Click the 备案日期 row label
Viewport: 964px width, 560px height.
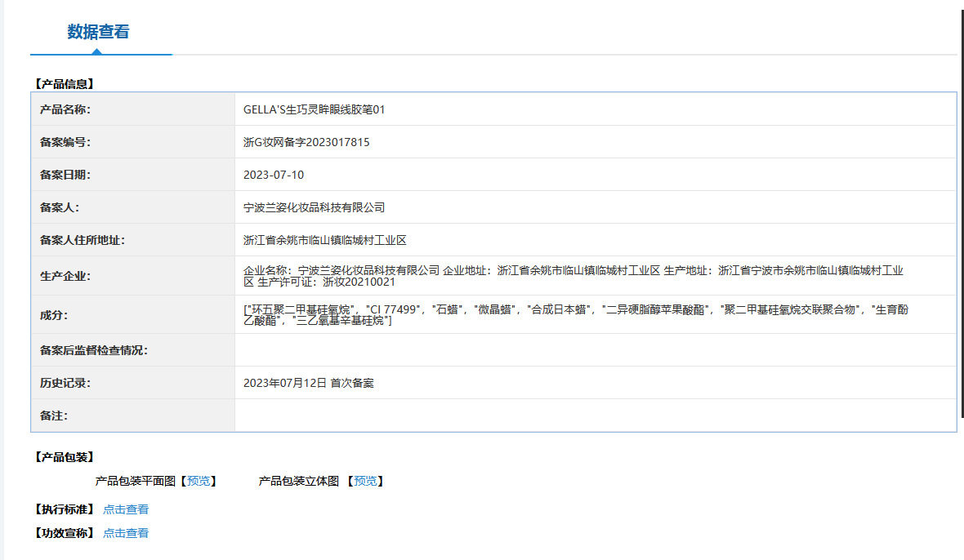point(65,175)
